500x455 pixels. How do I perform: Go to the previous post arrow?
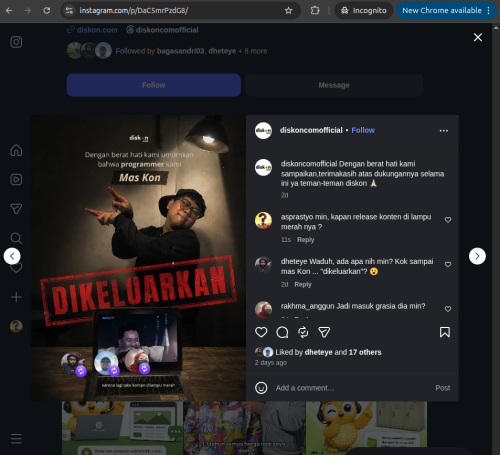pos(12,256)
